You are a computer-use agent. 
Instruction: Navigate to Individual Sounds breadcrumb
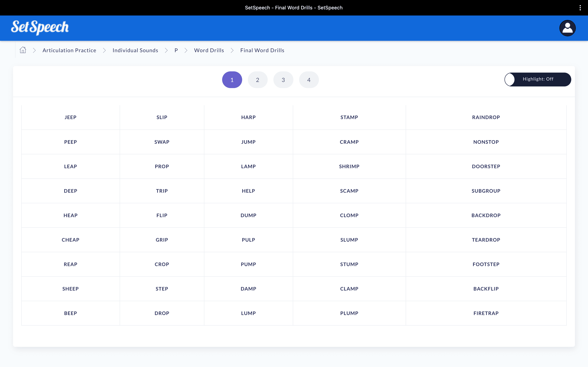tap(135, 50)
